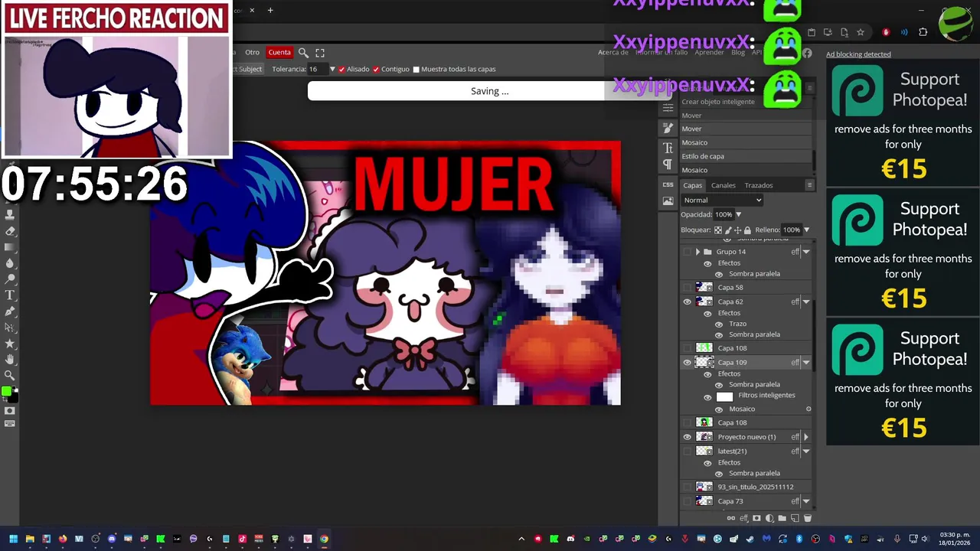Click the keyboard icon below Quick Mask
Screen dimensions: 980x551
10,423
